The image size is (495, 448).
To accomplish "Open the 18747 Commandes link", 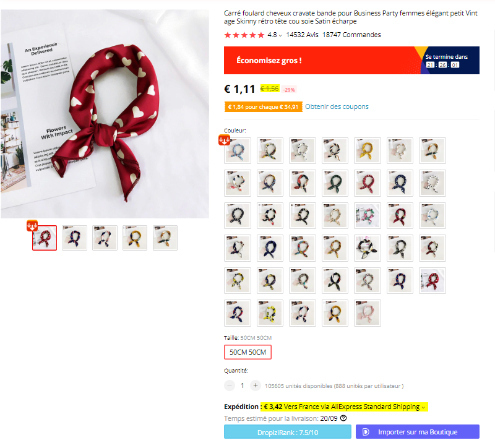I will pyautogui.click(x=351, y=35).
